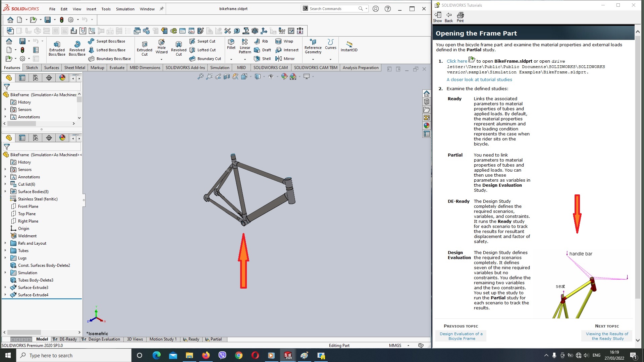Viewport: 644px width, 362px height.
Task: Open the DisplayManager tab in lower panel
Action: [62, 138]
